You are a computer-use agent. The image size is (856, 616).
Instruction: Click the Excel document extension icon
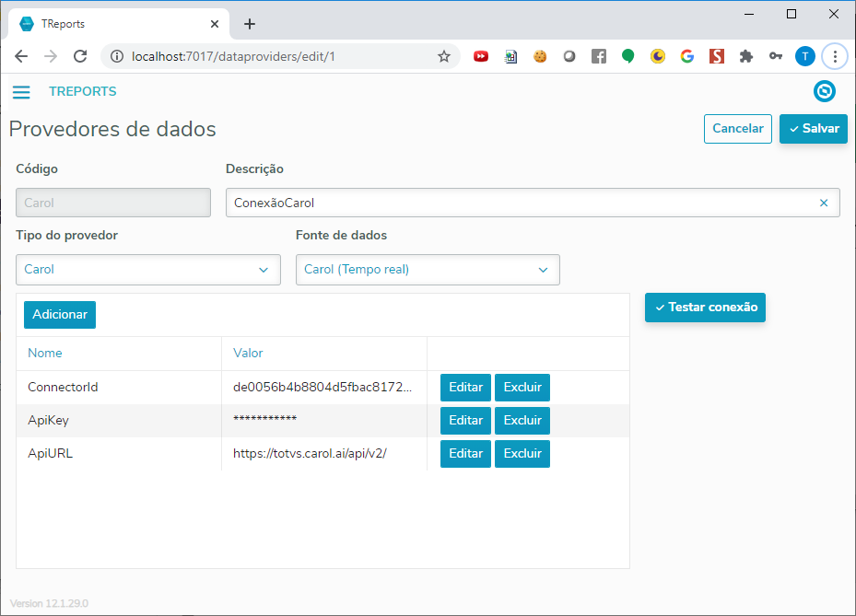(x=510, y=56)
